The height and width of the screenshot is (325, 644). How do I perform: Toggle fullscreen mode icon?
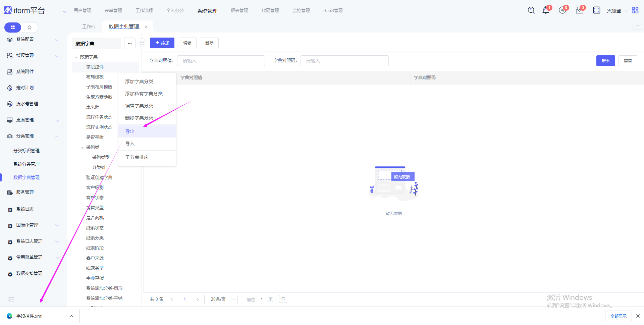pos(596,10)
